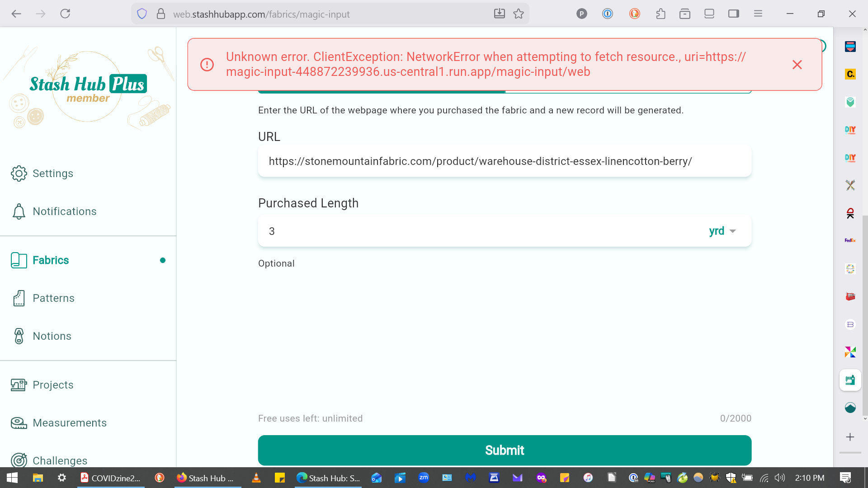The width and height of the screenshot is (868, 488).
Task: Add new sidebar panel with plus
Action: 850,437
